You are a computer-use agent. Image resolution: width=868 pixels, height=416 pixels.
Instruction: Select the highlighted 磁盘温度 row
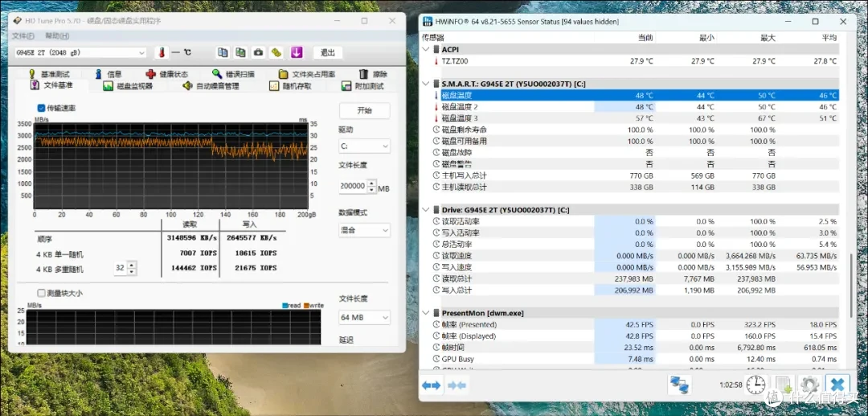click(x=636, y=95)
